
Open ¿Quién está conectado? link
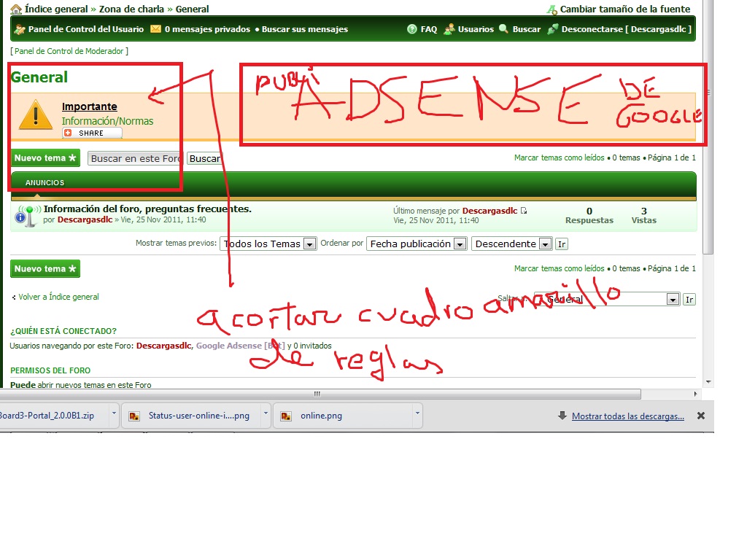pyautogui.click(x=63, y=331)
